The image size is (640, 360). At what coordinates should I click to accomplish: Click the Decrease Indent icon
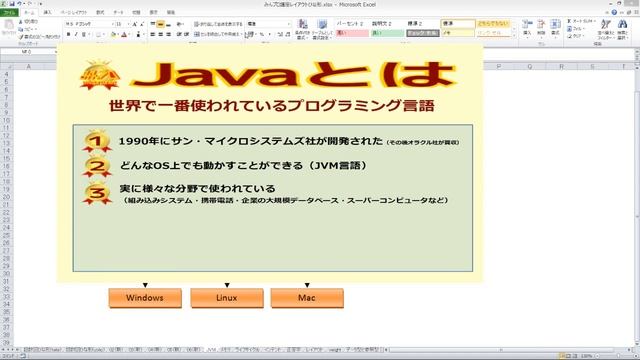click(x=179, y=35)
